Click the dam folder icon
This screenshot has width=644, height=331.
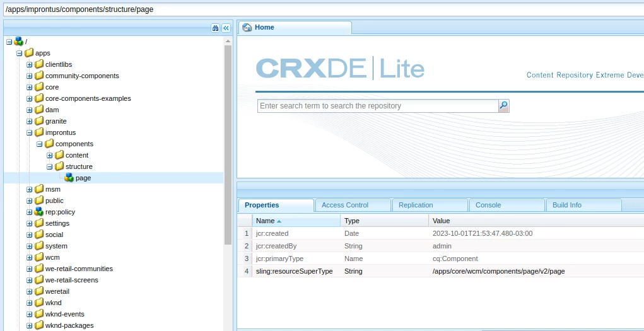pyautogui.click(x=39, y=110)
